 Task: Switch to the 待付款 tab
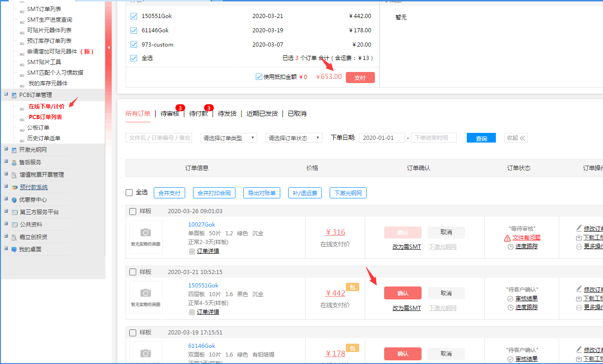(x=199, y=113)
